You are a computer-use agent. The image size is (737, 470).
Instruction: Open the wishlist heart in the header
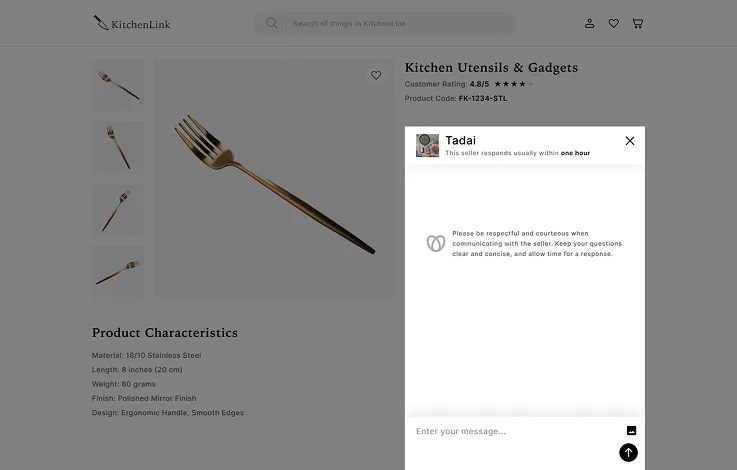click(x=613, y=23)
